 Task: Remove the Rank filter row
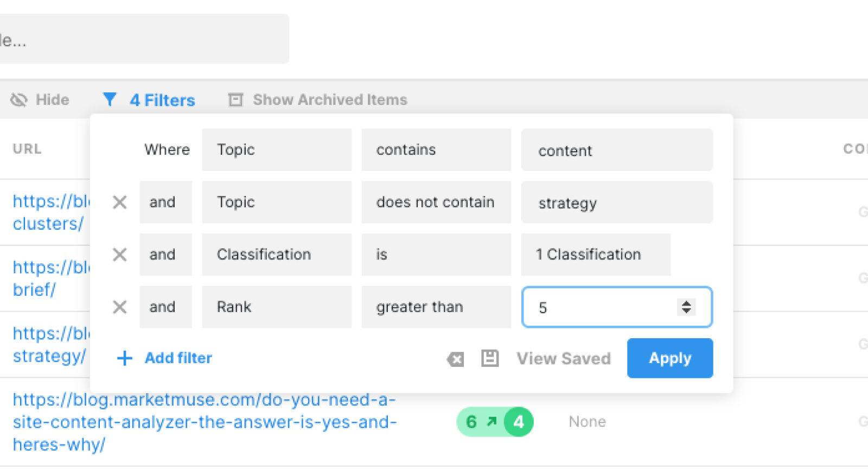tap(120, 307)
